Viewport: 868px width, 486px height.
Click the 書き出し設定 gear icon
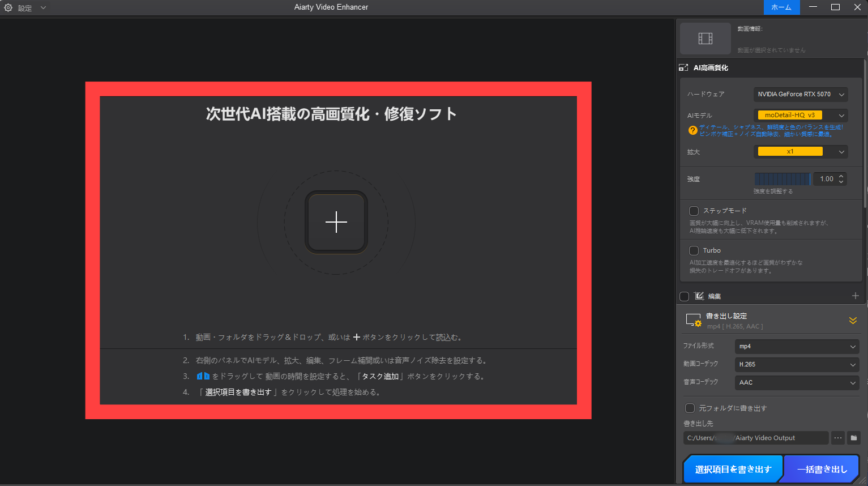[693, 319]
